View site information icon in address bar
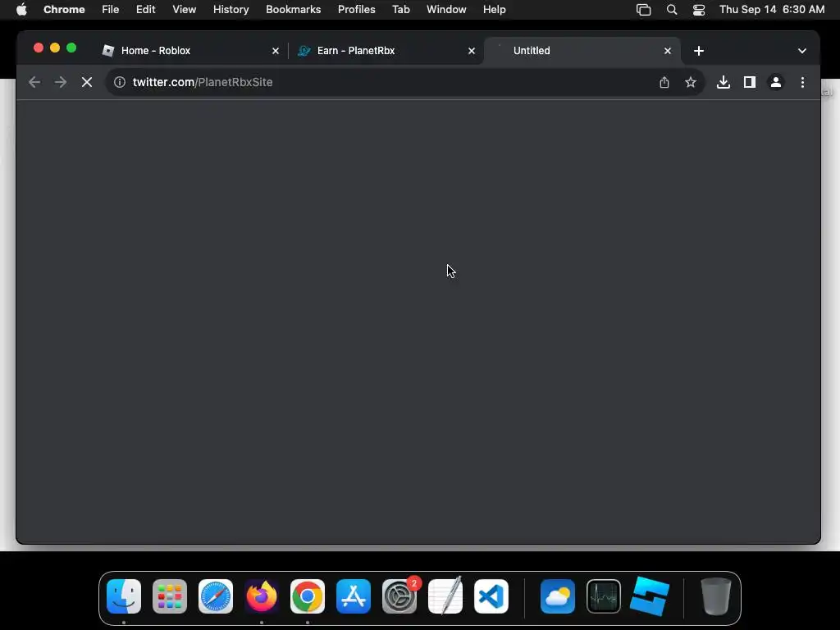This screenshot has width=840, height=630. pos(120,82)
